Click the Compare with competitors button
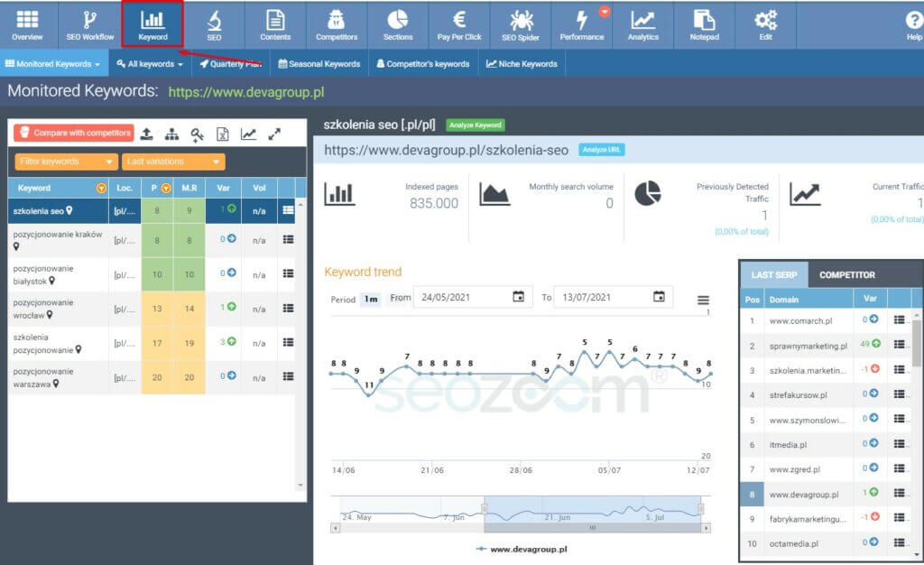 point(74,133)
